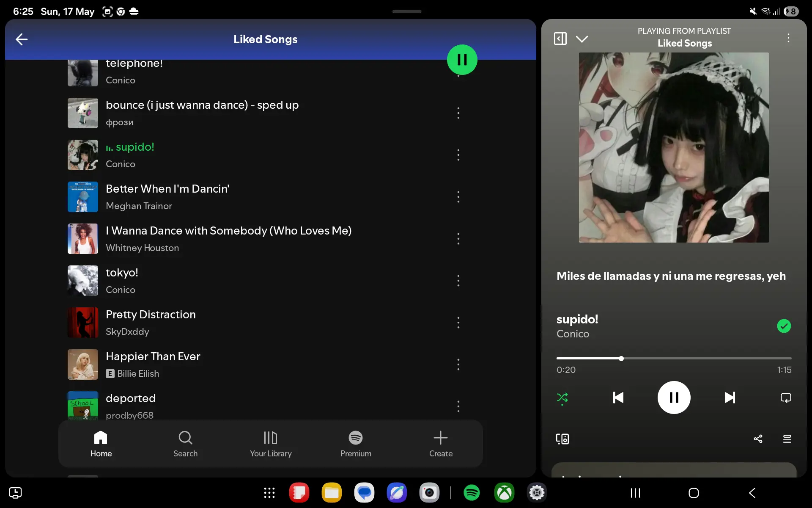Open options for deported track
Image resolution: width=812 pixels, height=508 pixels.
click(x=458, y=406)
